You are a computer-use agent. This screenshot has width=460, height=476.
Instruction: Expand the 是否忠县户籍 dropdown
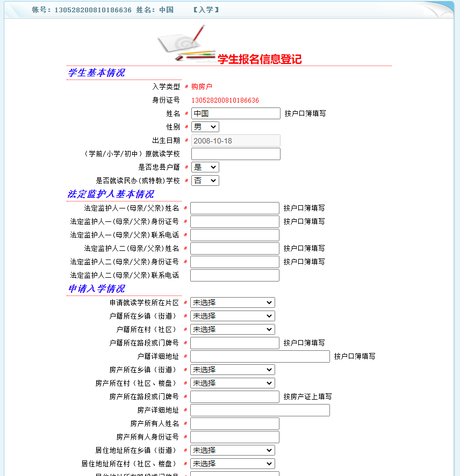(205, 167)
